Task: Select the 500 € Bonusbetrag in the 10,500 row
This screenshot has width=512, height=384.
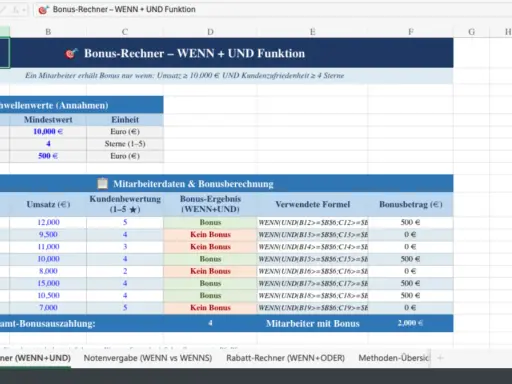Action: coord(411,295)
